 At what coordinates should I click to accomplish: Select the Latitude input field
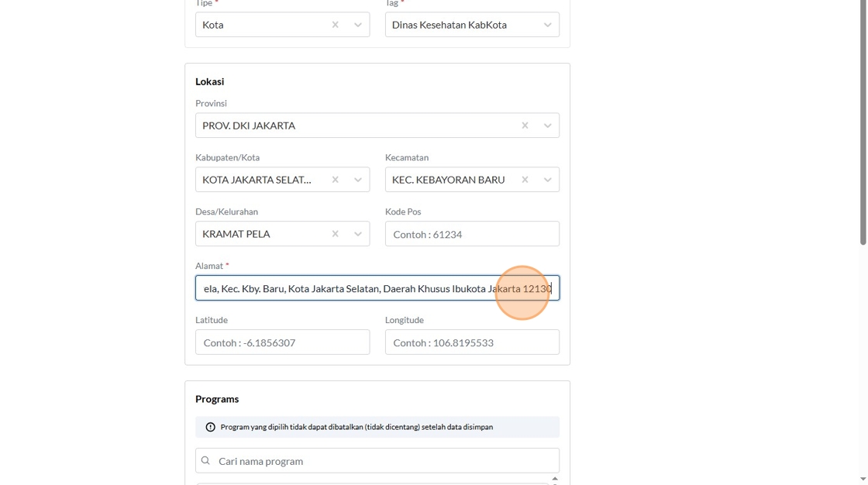(x=282, y=342)
